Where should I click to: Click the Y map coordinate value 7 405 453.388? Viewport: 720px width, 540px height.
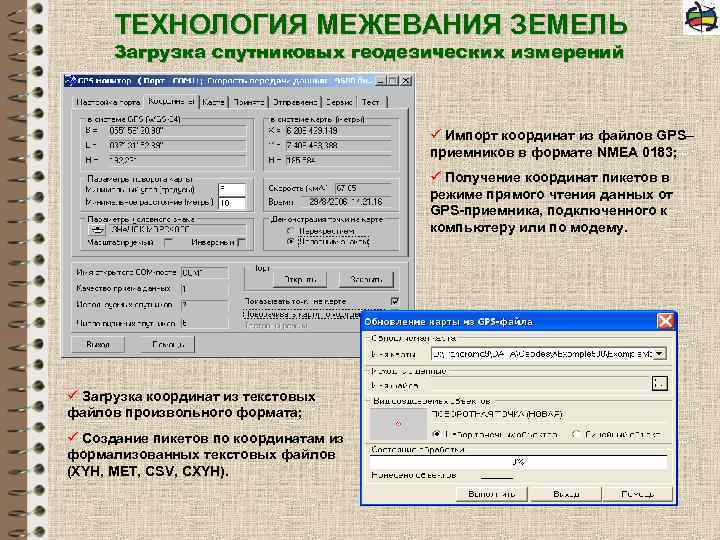tap(338, 146)
